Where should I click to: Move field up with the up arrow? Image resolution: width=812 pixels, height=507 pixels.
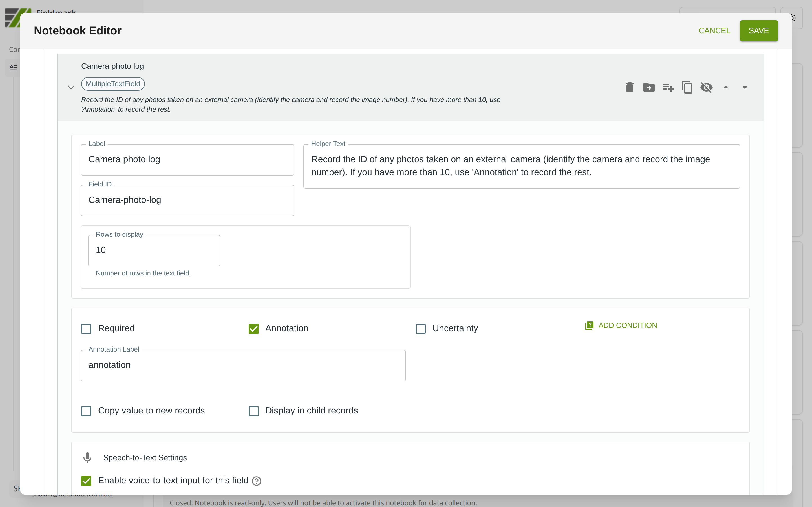pyautogui.click(x=725, y=88)
